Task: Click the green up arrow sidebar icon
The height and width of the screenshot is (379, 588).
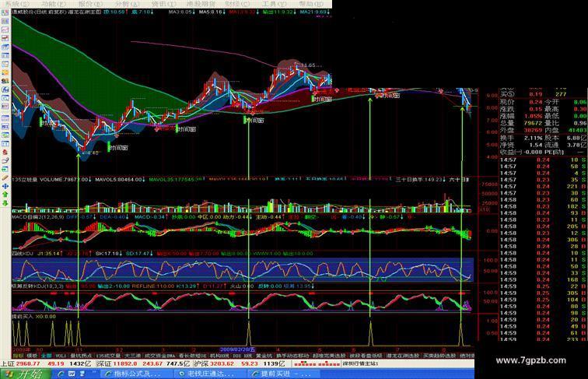Action: tap(5, 195)
